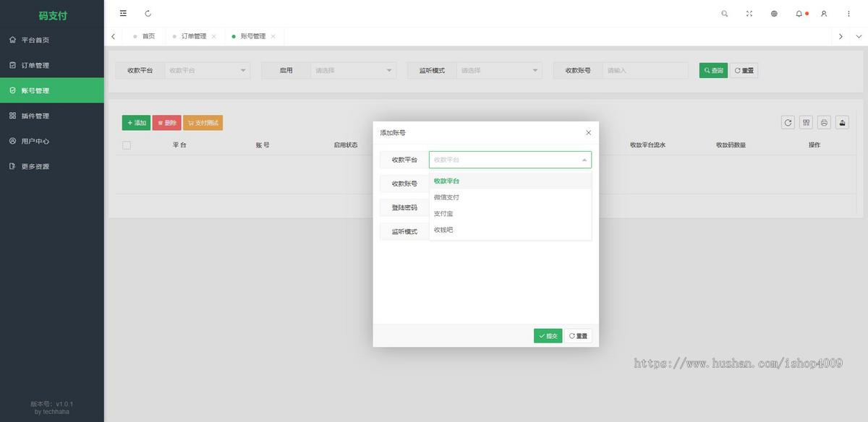This screenshot has height=422, width=868.
Task: Click the globe language icon
Action: click(x=774, y=13)
